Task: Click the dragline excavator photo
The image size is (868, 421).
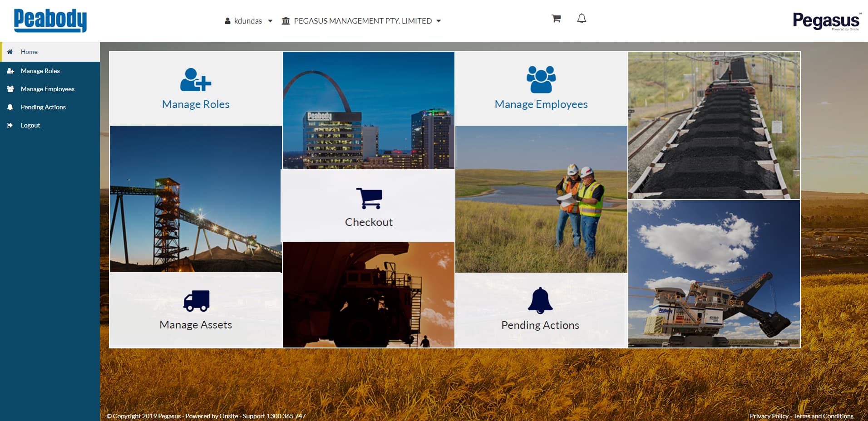Action: [x=714, y=274]
